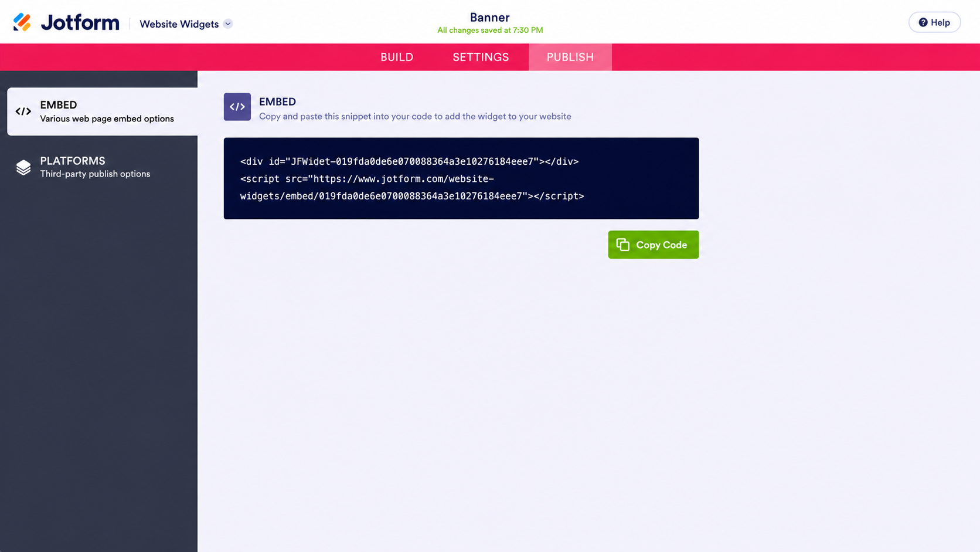
Task: Select the PUBLISH tab
Action: point(570,57)
